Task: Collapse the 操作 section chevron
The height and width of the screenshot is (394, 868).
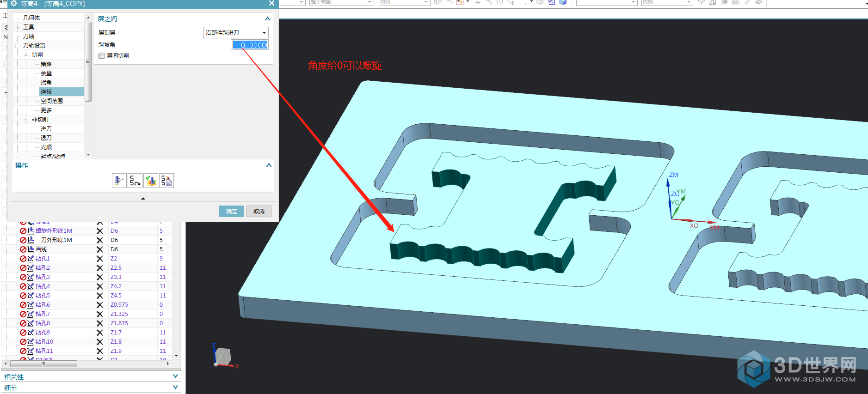Action: coord(269,165)
